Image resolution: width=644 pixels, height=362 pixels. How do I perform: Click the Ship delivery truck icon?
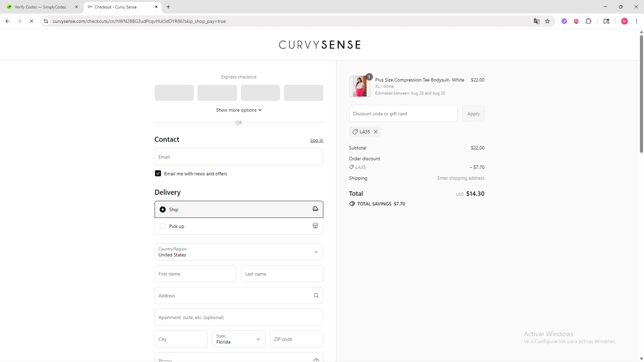(315, 209)
